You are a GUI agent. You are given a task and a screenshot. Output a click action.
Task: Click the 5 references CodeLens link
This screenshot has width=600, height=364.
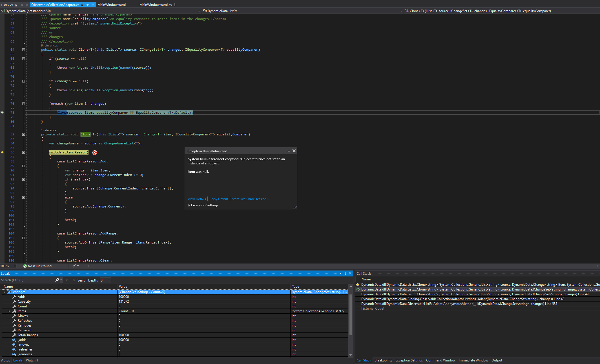click(x=49, y=46)
